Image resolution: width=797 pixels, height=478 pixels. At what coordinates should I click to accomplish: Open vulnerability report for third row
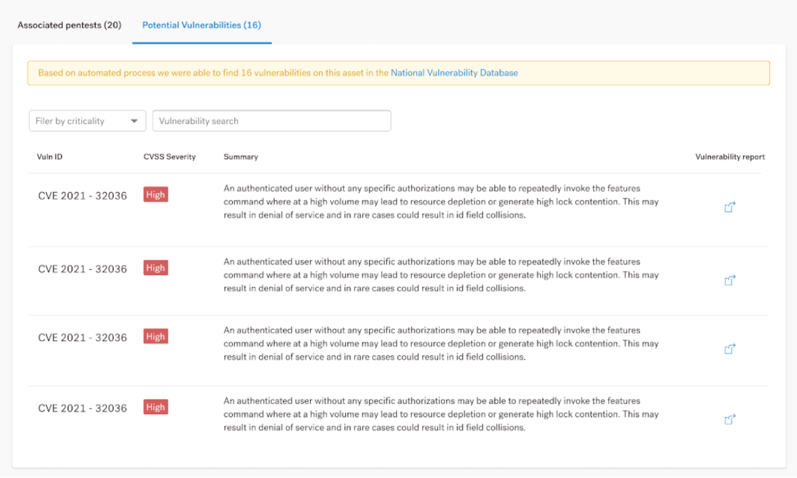click(x=729, y=349)
